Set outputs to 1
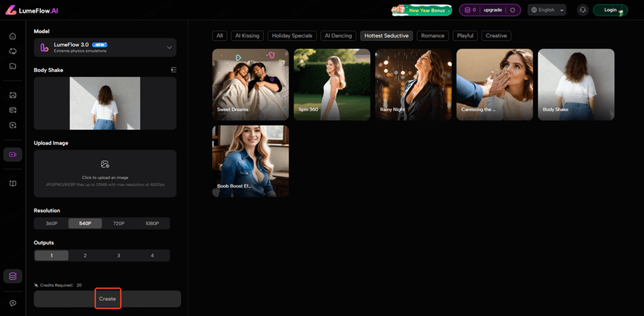644x316 pixels. [x=52, y=256]
